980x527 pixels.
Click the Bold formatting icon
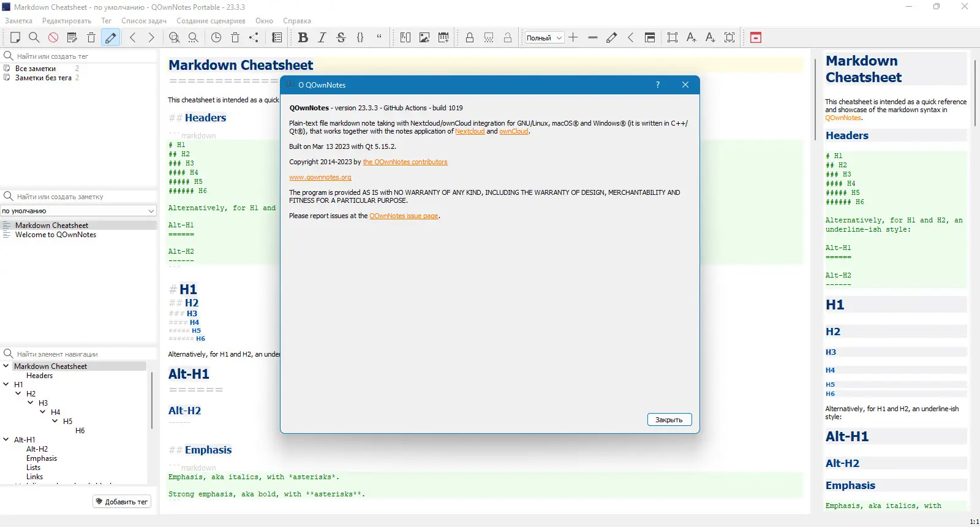pos(303,37)
